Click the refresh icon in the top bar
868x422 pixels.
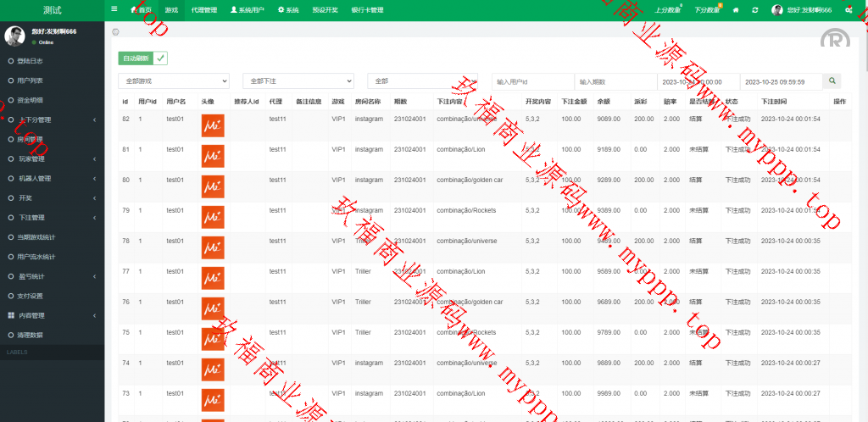[x=755, y=10]
